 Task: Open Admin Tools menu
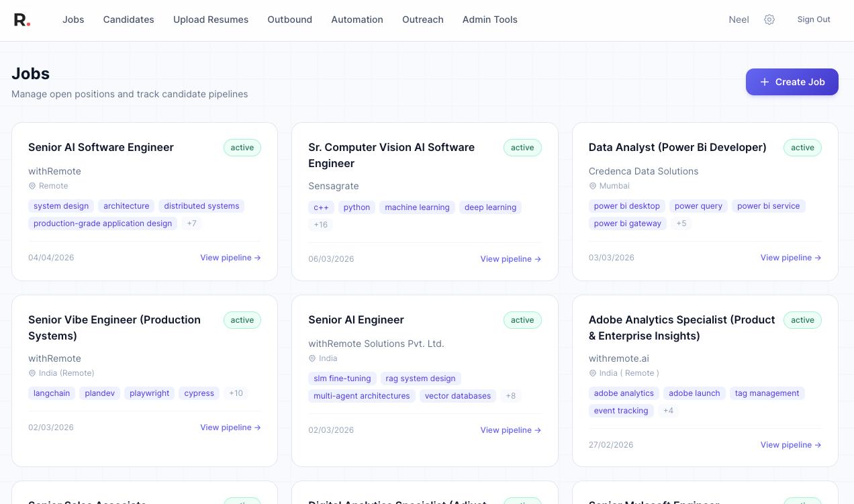point(490,19)
